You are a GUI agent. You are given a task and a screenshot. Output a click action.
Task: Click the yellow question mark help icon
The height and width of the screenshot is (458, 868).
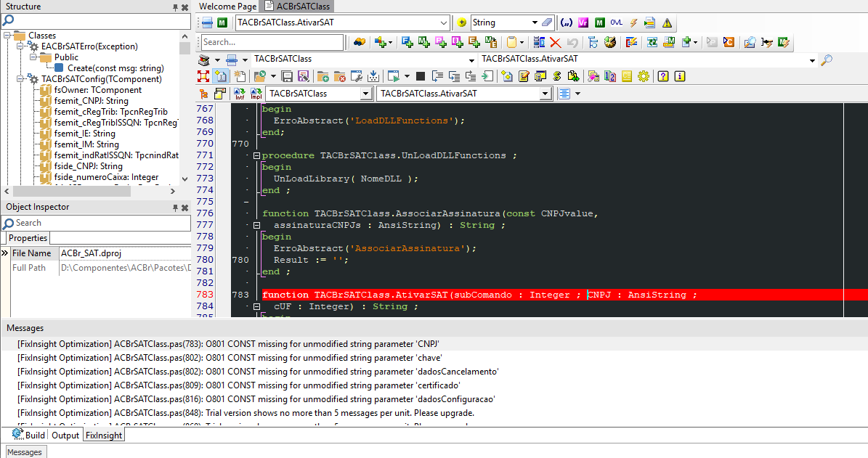point(663,76)
